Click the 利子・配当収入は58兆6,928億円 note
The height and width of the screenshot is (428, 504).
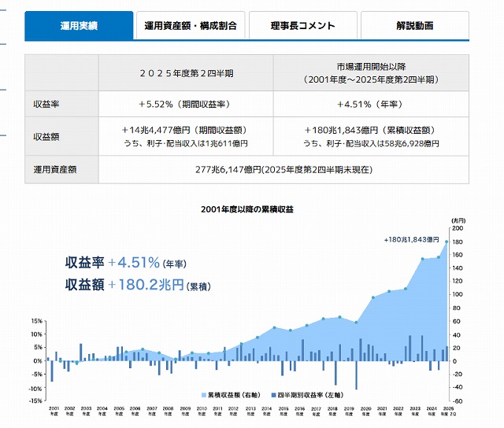point(371,143)
